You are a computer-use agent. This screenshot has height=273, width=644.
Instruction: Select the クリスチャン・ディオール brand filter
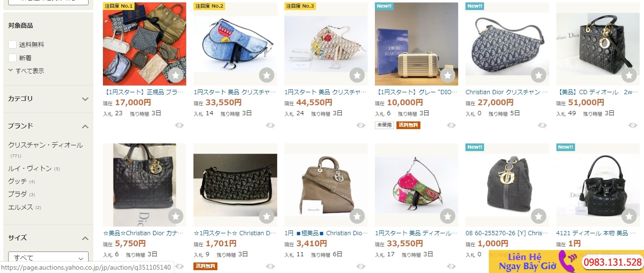pyautogui.click(x=45, y=145)
